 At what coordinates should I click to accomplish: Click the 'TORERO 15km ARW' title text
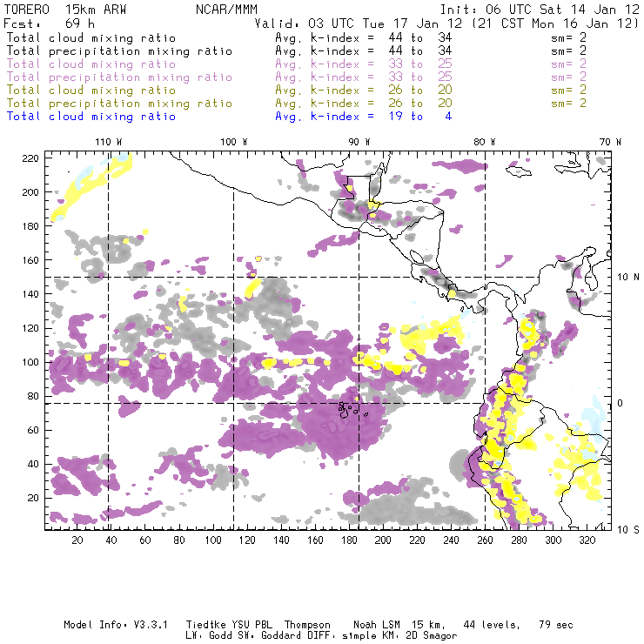tap(65, 10)
